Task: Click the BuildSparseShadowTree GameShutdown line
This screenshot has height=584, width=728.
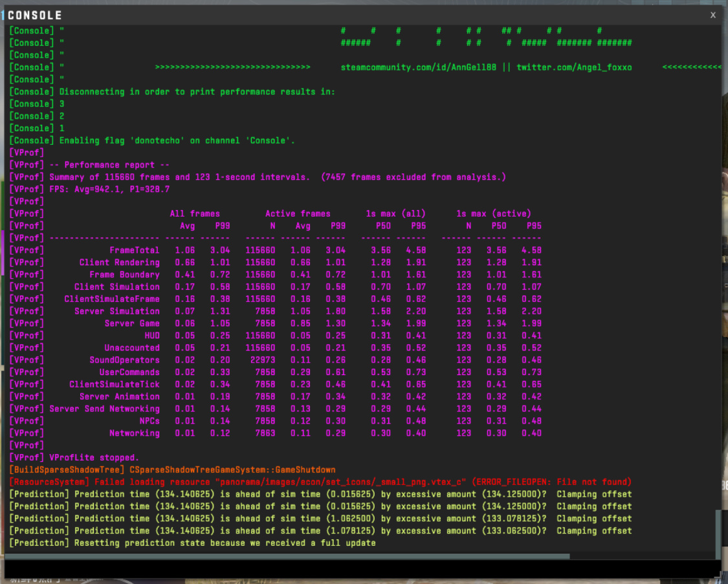Action: coord(172,470)
